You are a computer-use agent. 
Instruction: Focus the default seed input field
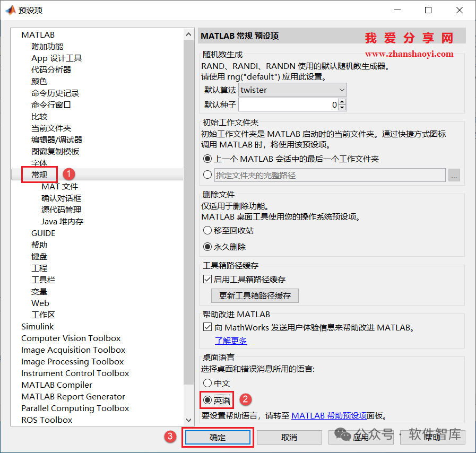[288, 104]
